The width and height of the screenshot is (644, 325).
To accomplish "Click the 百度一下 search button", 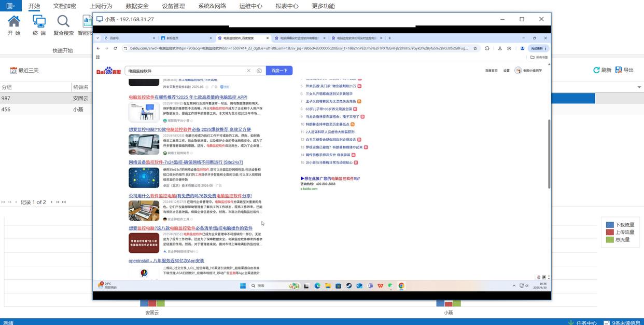I will 279,71.
